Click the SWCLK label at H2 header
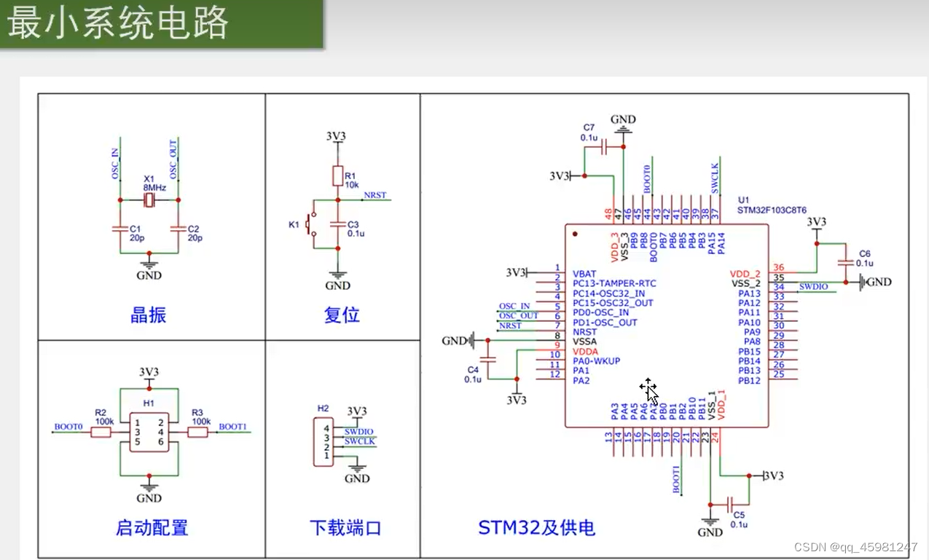The width and height of the screenshot is (929, 560). coord(360,441)
